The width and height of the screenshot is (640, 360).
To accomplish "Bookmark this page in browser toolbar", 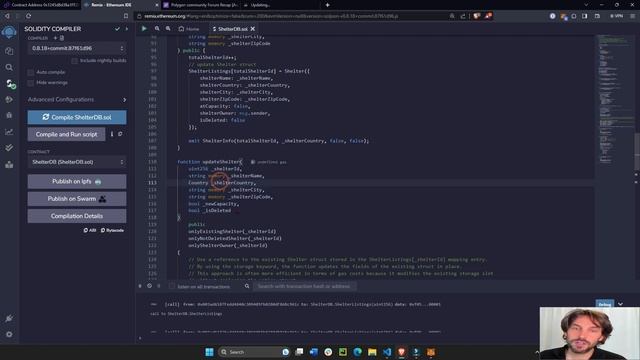I will point(126,16).
